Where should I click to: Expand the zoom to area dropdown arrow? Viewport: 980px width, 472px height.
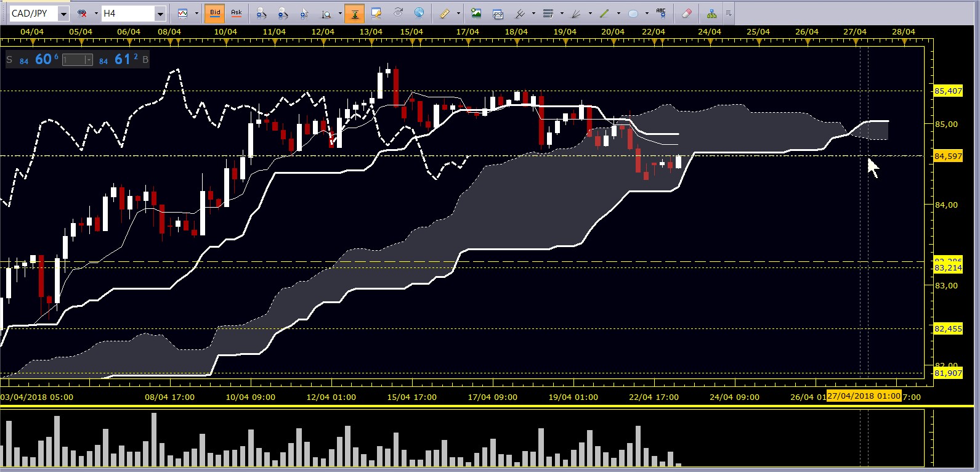pyautogui.click(x=340, y=13)
